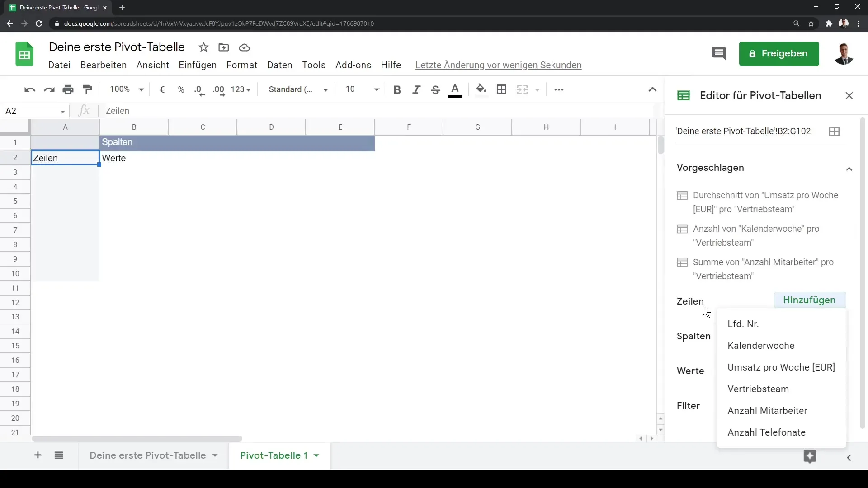Open the Tools menu

click(314, 65)
